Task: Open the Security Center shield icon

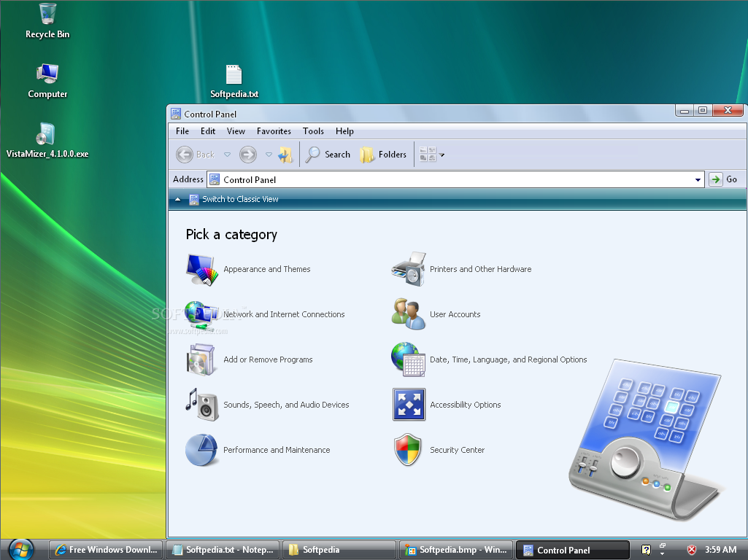Action: [x=408, y=449]
